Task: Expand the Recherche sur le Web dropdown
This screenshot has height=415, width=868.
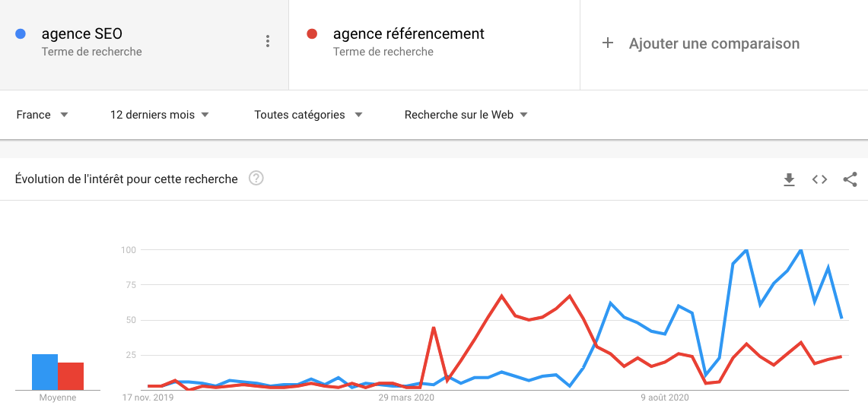Action: (466, 115)
